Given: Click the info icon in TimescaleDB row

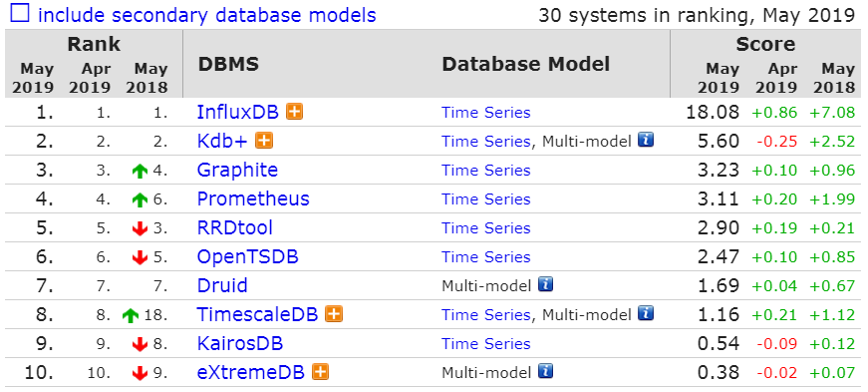Looking at the screenshot, I should [x=646, y=313].
